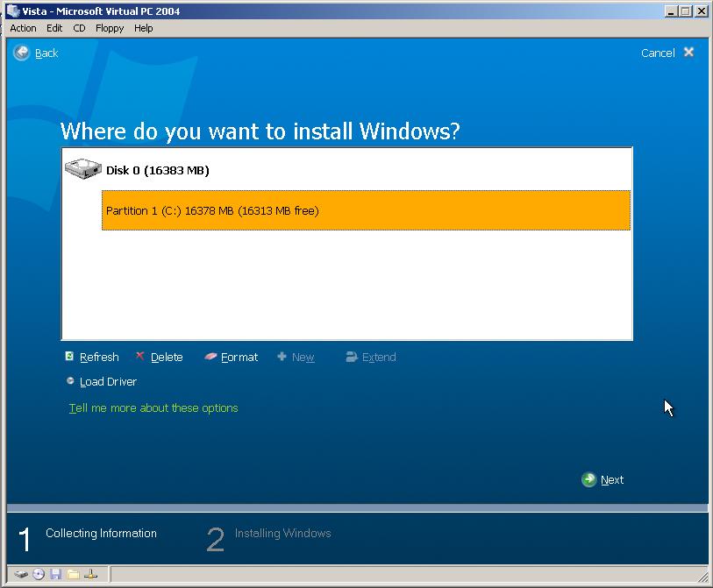713x588 pixels.
Task: Click the Installing Windows step label
Action: (x=283, y=533)
